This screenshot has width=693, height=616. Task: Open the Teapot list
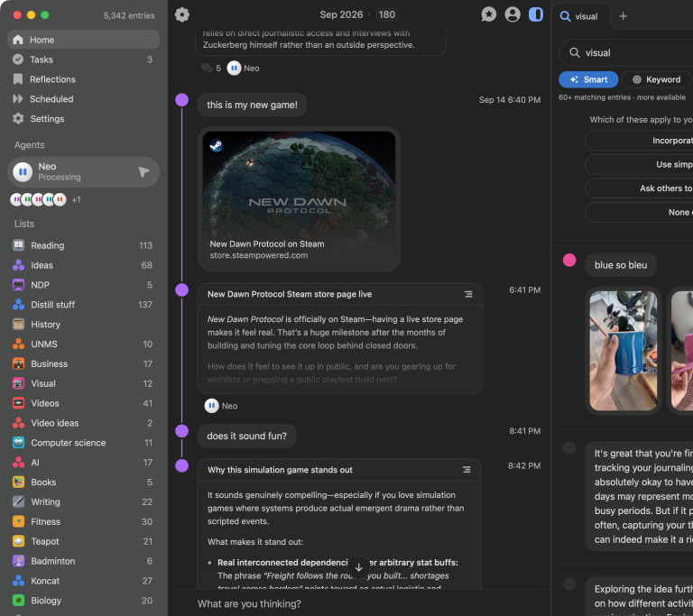click(84, 541)
